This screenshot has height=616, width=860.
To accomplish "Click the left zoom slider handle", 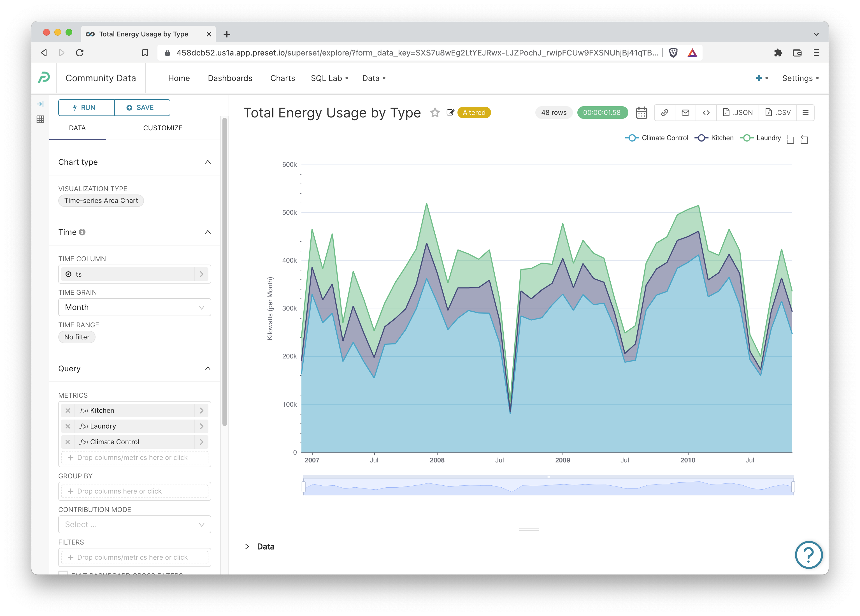I will [304, 487].
